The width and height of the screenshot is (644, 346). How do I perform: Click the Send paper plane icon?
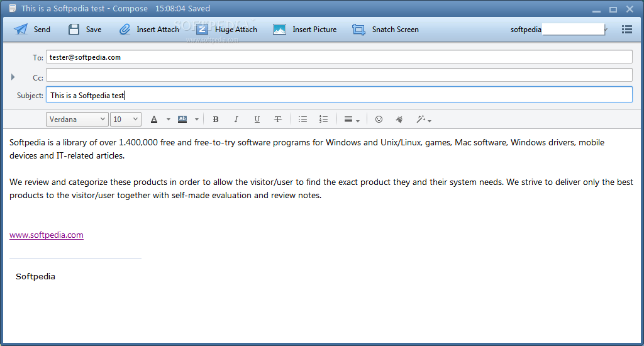click(21, 30)
